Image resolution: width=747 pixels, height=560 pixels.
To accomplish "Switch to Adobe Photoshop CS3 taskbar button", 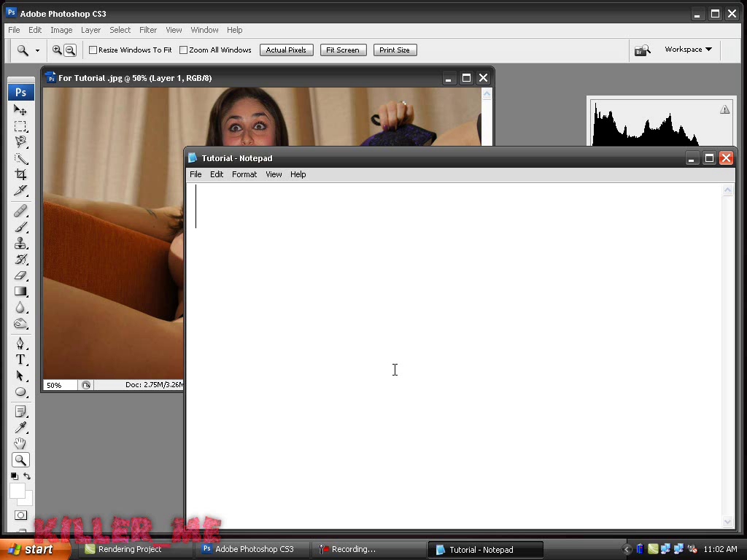I will 253,550.
